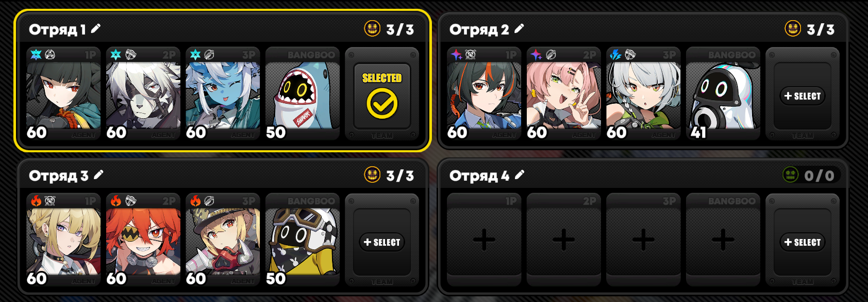Click the green smiley icon of Отряд 4
The width and height of the screenshot is (868, 302).
790,174
